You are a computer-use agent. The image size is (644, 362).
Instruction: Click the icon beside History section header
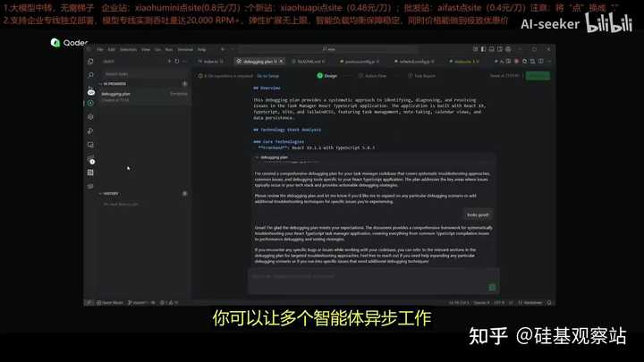coord(185,193)
